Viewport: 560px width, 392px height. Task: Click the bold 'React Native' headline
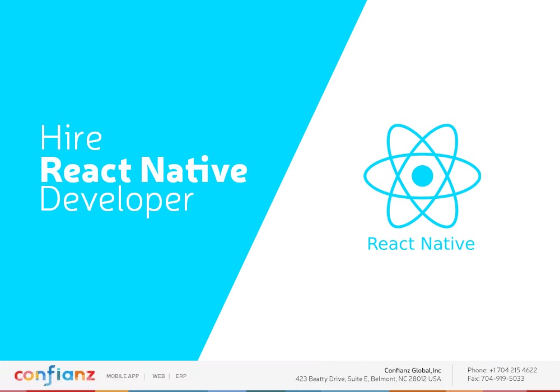pyautogui.click(x=144, y=170)
